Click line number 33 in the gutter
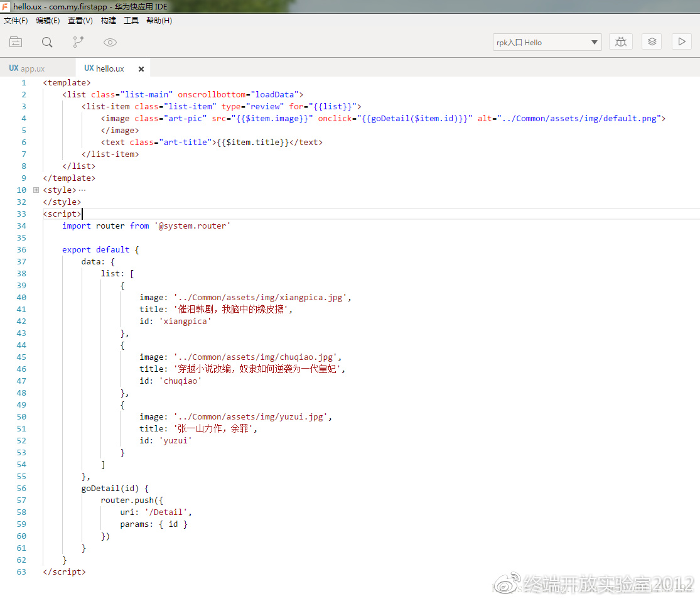The height and width of the screenshot is (601, 700). [x=21, y=214]
